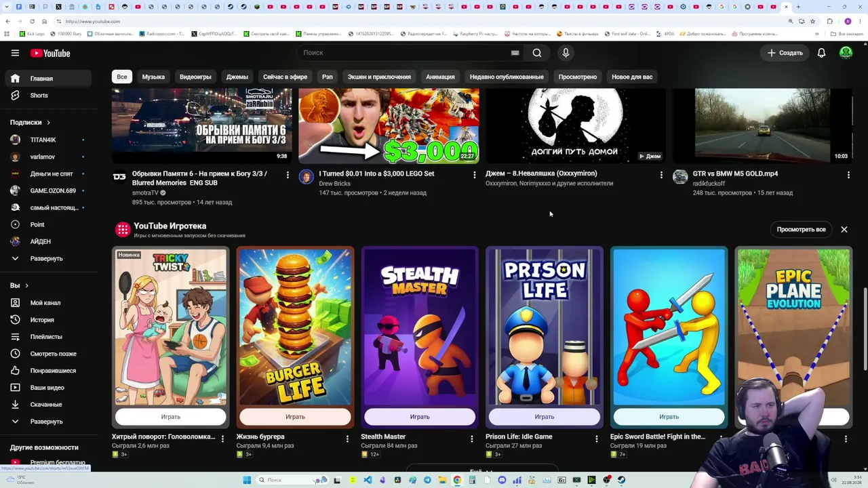Open the on-screen keyboard in search box
868x488 pixels.
[x=515, y=53]
